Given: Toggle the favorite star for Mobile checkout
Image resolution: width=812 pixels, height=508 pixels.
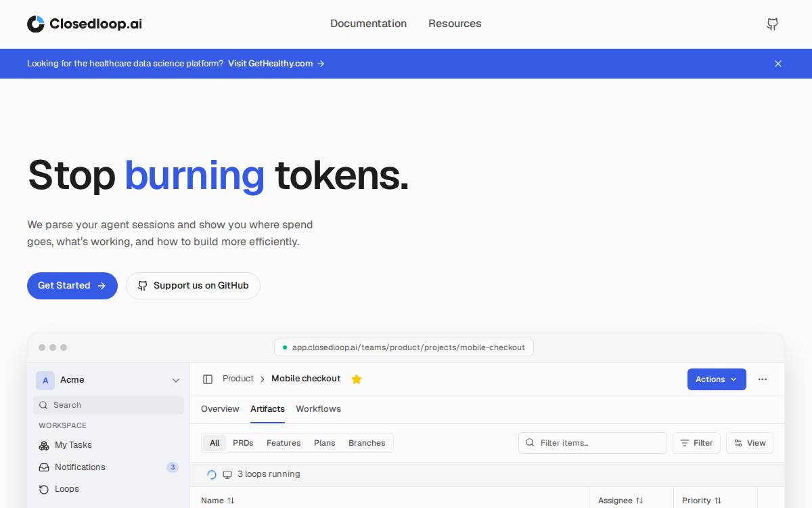Looking at the screenshot, I should click(x=357, y=379).
